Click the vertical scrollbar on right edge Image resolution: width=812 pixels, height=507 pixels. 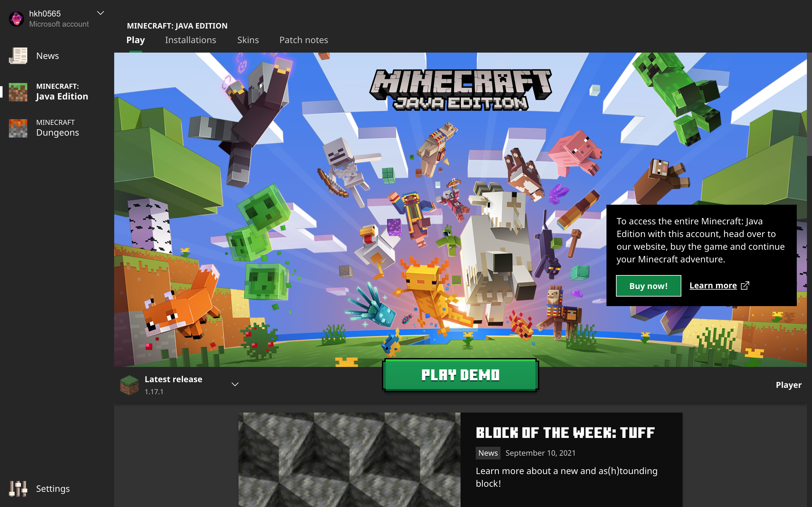[809, 104]
